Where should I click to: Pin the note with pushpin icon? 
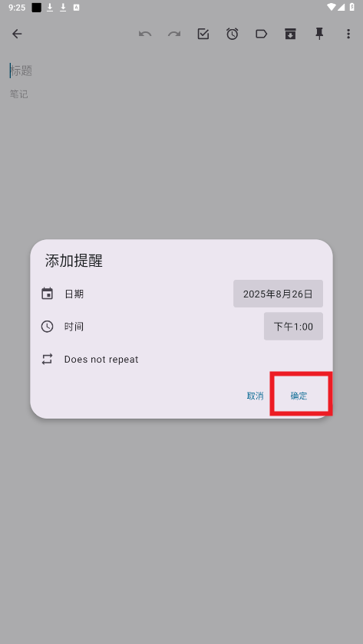click(319, 34)
